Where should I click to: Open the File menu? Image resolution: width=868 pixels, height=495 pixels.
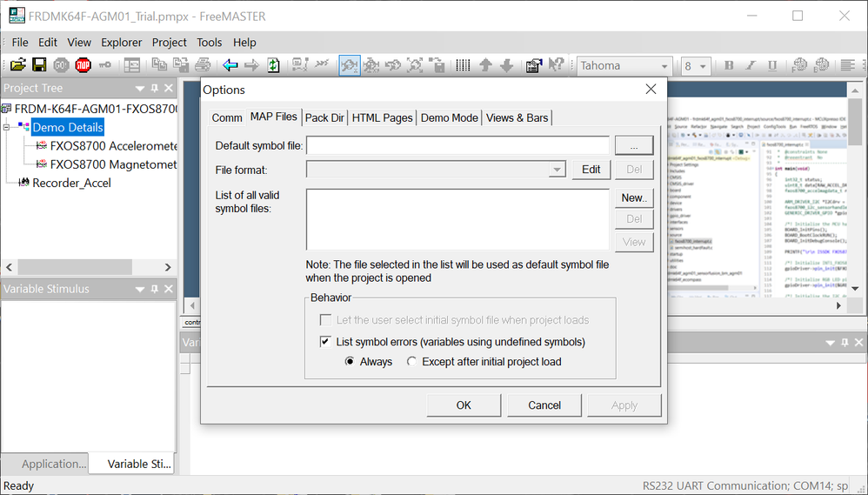(x=20, y=43)
